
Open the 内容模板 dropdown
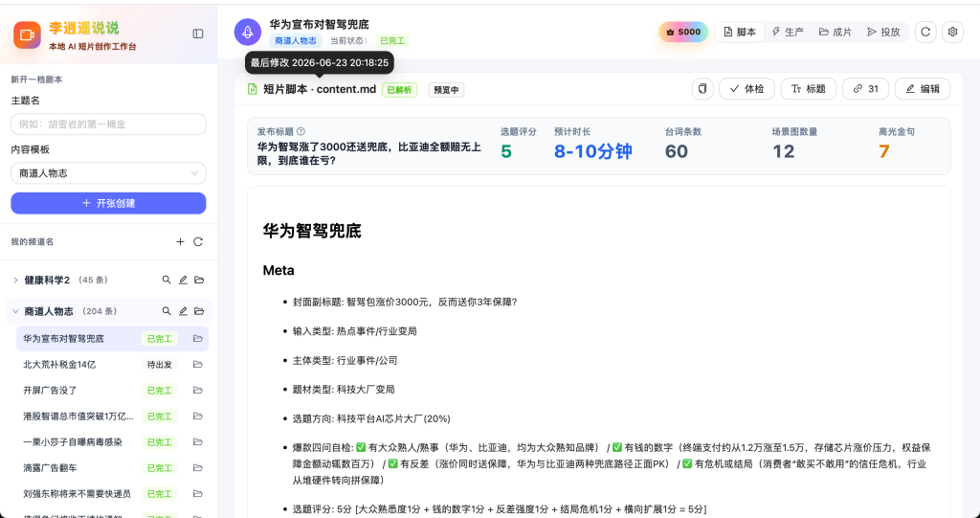point(108,173)
